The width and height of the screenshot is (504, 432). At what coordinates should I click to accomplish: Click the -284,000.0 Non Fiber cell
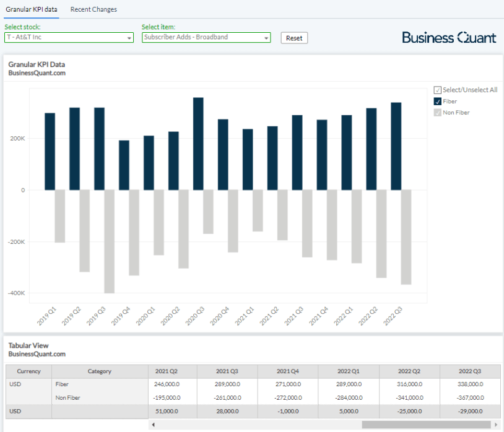349,397
